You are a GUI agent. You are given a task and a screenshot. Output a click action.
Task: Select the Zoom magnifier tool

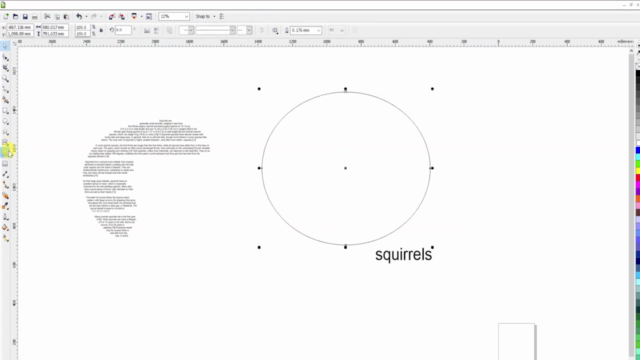[x=5, y=79]
